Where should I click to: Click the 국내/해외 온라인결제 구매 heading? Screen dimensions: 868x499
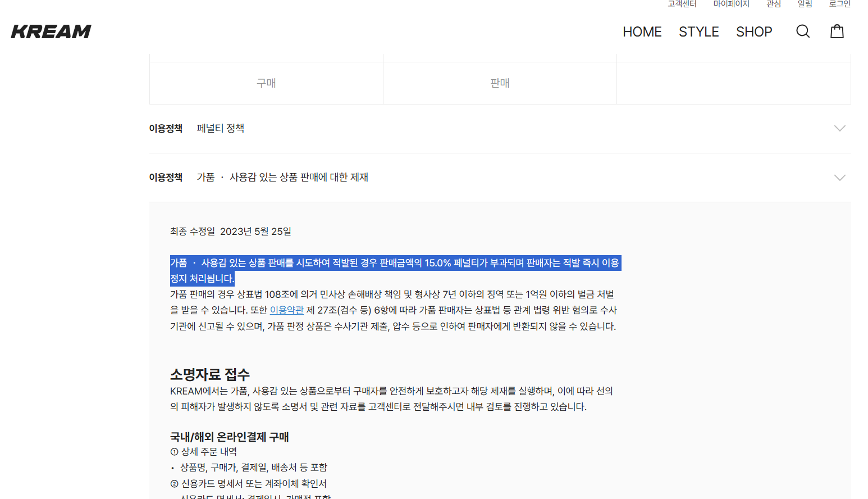point(230,437)
